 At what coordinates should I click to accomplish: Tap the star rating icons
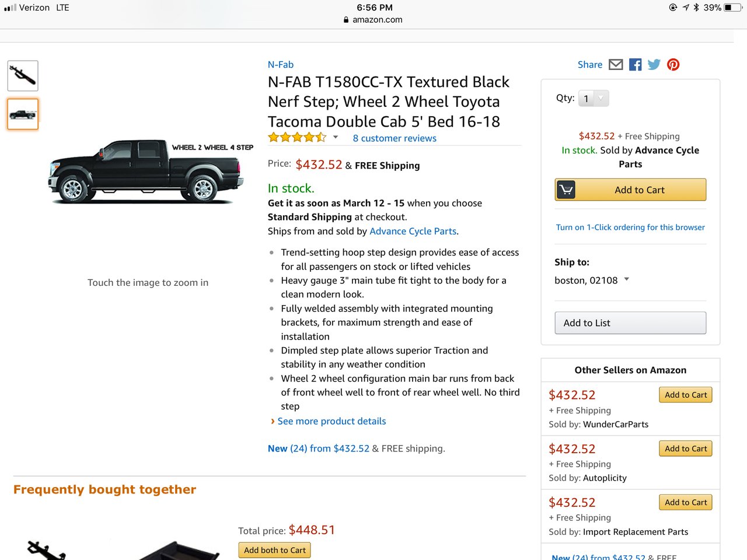[297, 138]
